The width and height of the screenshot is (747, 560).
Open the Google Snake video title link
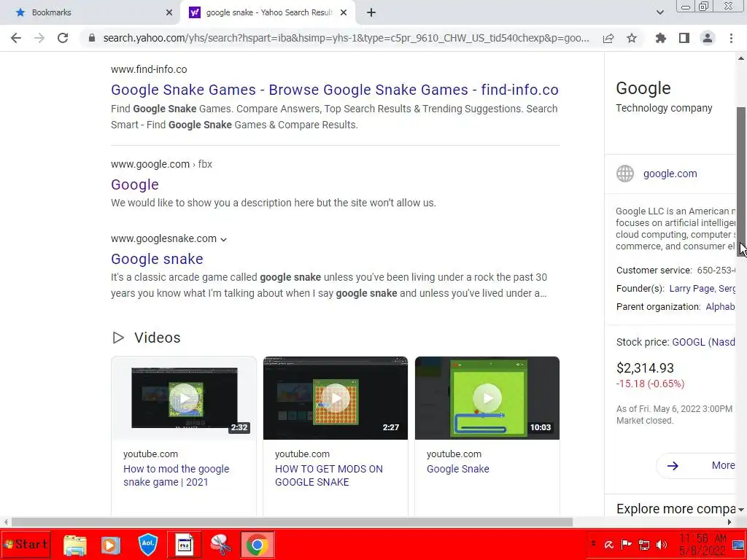pos(458,469)
